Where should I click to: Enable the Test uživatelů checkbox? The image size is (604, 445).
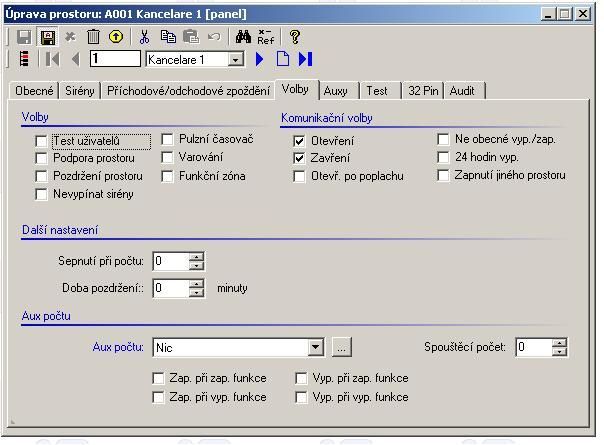[41, 141]
